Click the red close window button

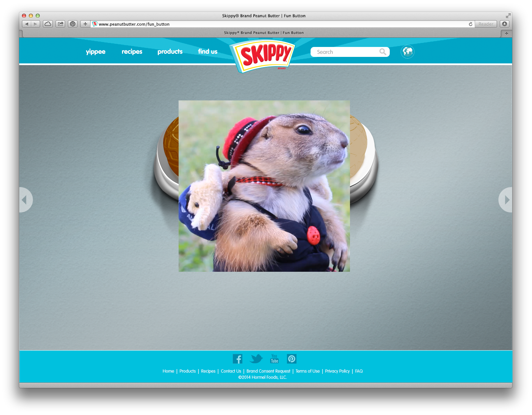coord(24,16)
